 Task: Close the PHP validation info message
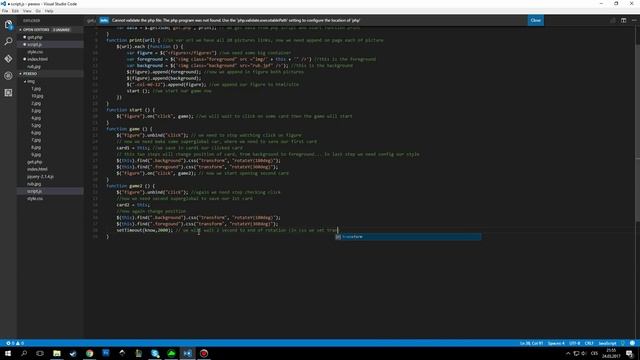pyautogui.click(x=536, y=20)
